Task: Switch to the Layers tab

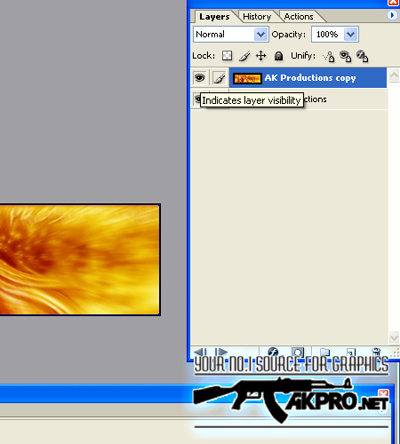Action: (214, 17)
